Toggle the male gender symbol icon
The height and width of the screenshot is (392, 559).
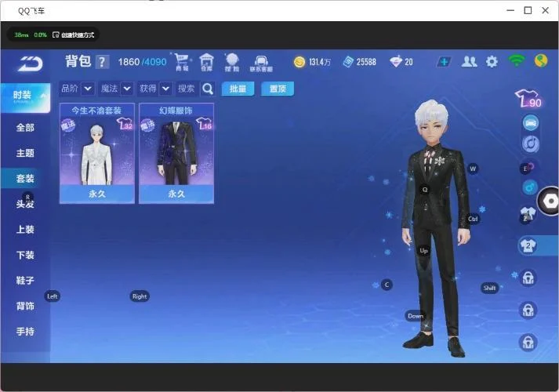point(529,187)
